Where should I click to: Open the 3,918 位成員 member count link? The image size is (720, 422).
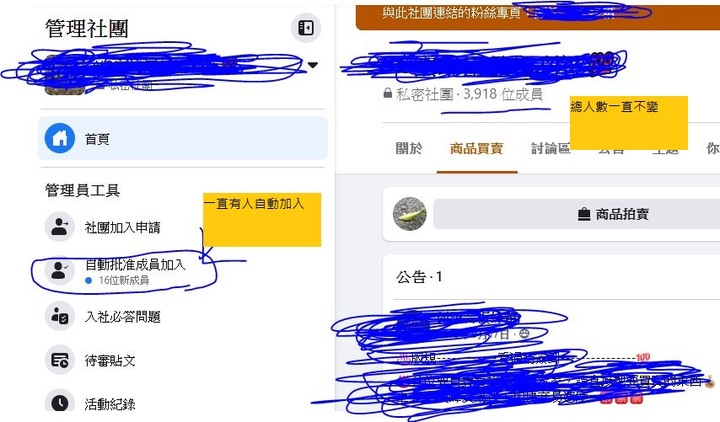[503, 94]
